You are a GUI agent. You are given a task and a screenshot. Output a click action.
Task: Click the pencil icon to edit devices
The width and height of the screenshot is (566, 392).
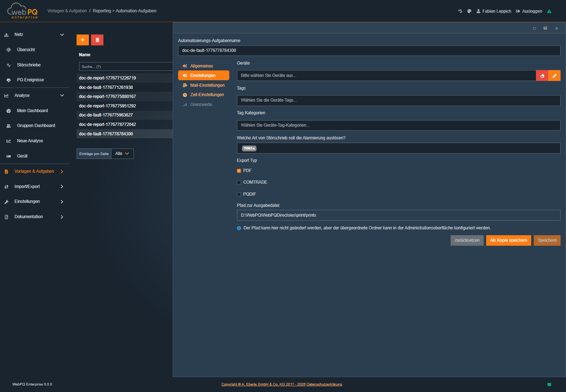pyautogui.click(x=554, y=75)
